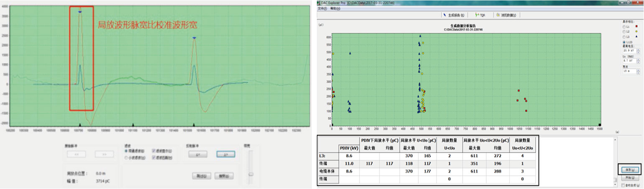
Task: Click the previous original pulse << button
Action: coord(76,154)
